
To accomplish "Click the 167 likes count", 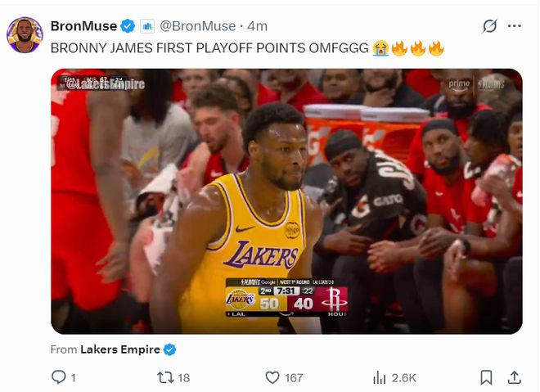I will [294, 378].
